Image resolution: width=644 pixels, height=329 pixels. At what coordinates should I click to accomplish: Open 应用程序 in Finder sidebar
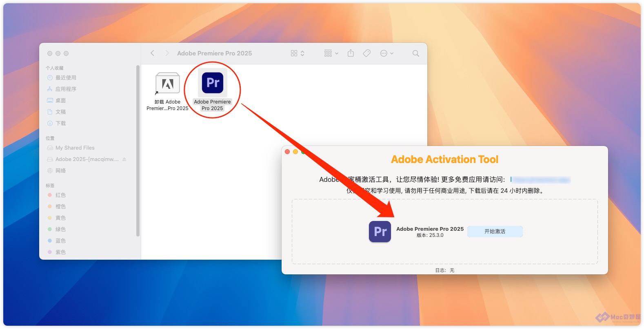[x=66, y=89]
